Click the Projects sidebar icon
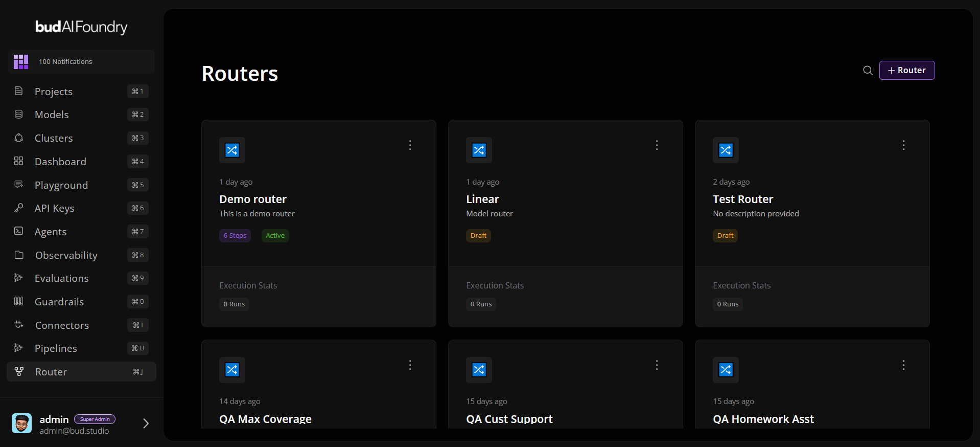 click(x=19, y=91)
